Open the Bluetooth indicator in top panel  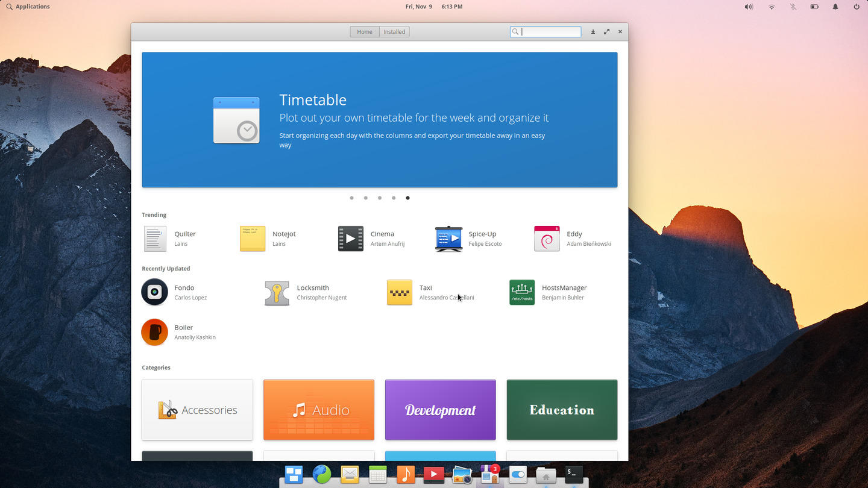point(793,7)
